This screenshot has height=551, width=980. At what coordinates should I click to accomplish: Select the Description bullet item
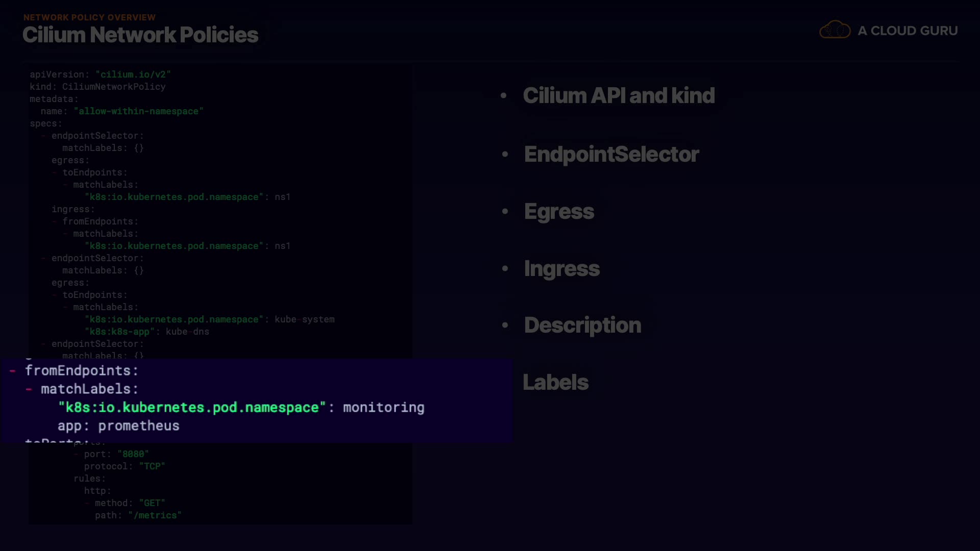(582, 325)
